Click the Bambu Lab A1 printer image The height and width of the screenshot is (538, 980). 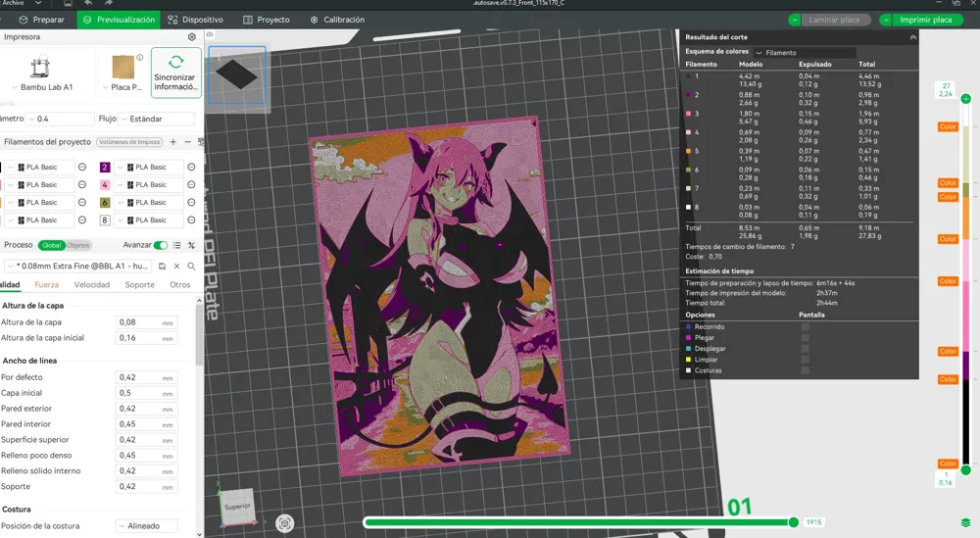(40, 67)
